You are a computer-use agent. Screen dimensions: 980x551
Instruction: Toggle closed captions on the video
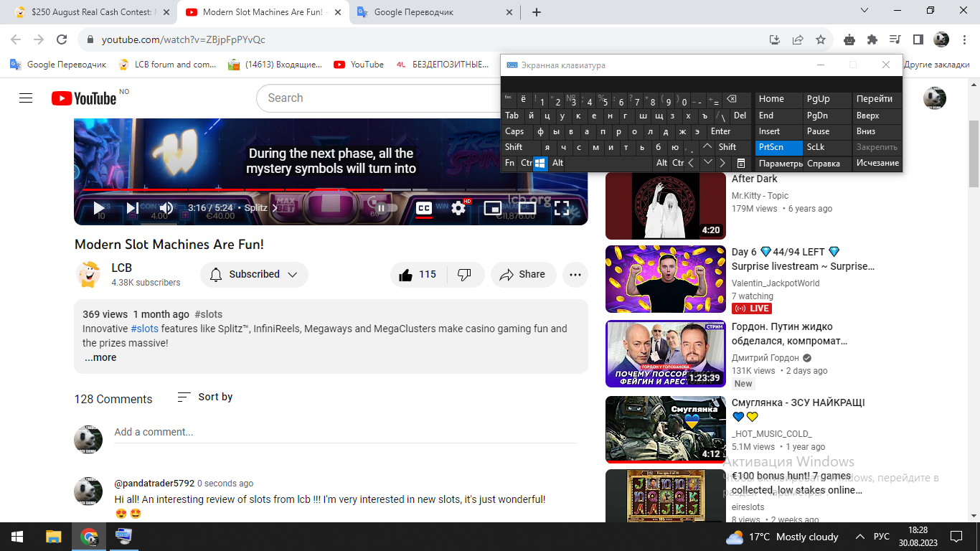pyautogui.click(x=424, y=208)
